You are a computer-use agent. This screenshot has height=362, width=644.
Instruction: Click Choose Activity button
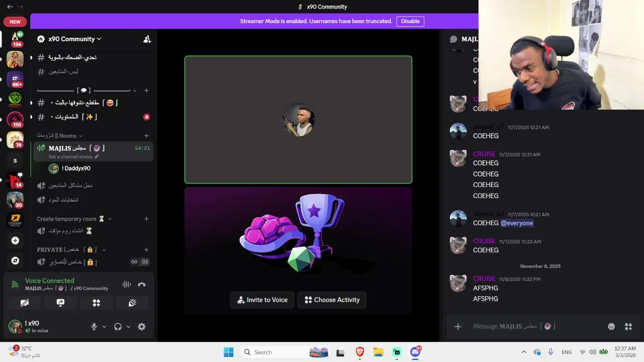pos(332,300)
